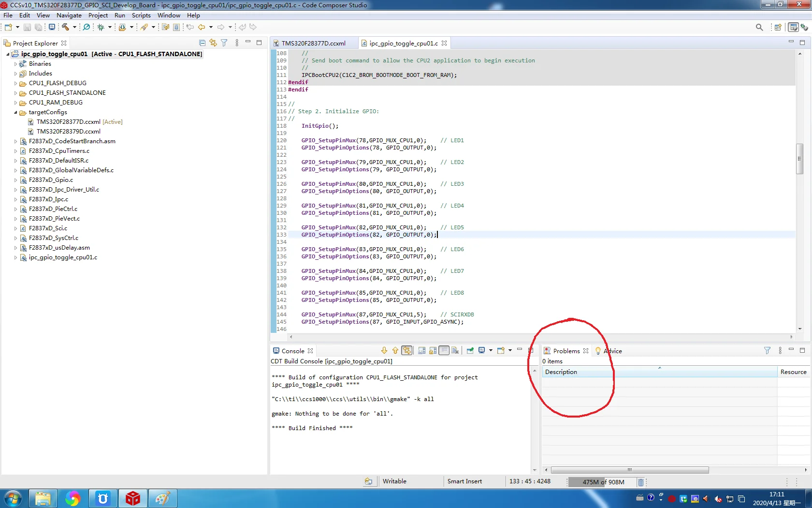Close the ipc_gpio_toggle_cpu01.c editor tab
Image resolution: width=812 pixels, height=508 pixels.
coord(444,43)
